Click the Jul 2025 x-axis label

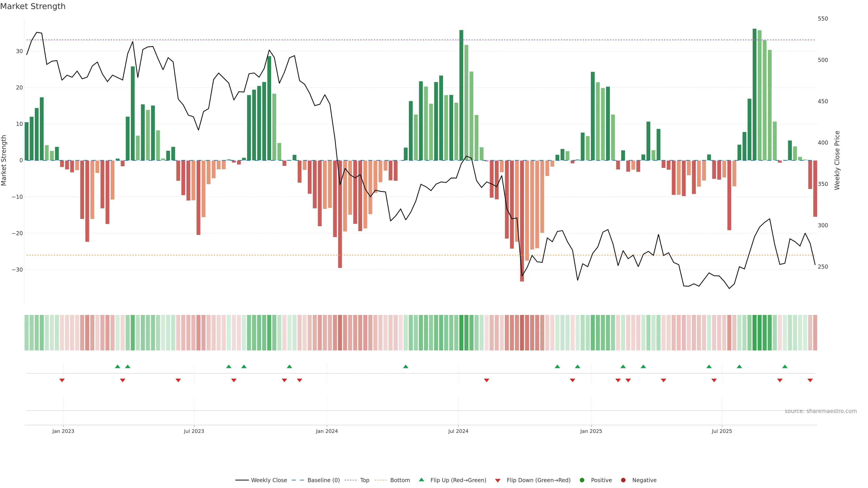[722, 431]
